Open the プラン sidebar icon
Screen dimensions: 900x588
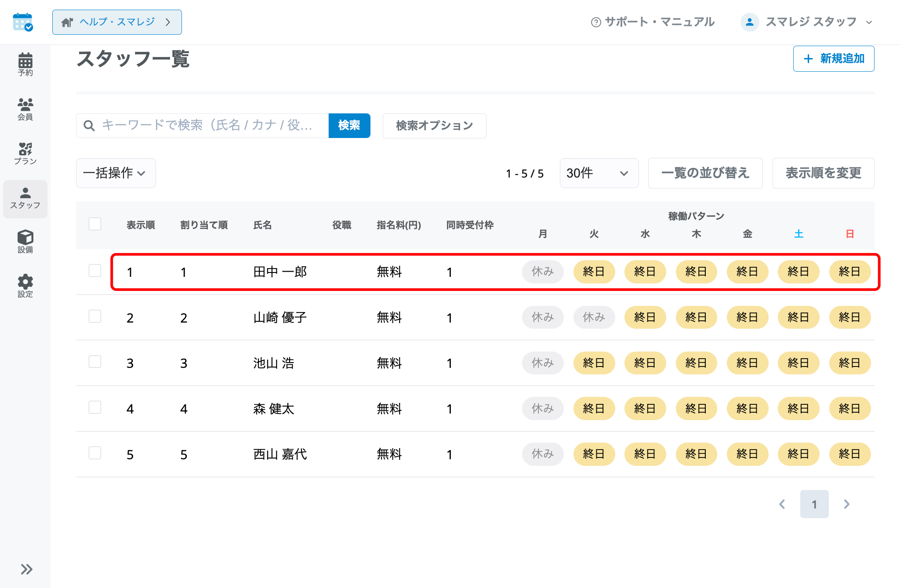[25, 153]
